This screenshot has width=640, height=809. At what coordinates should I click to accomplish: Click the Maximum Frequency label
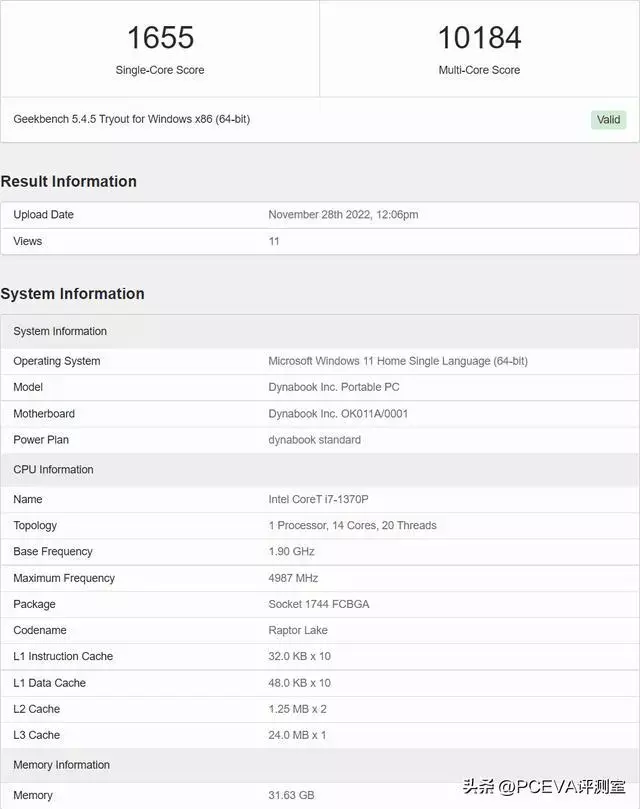tap(64, 578)
